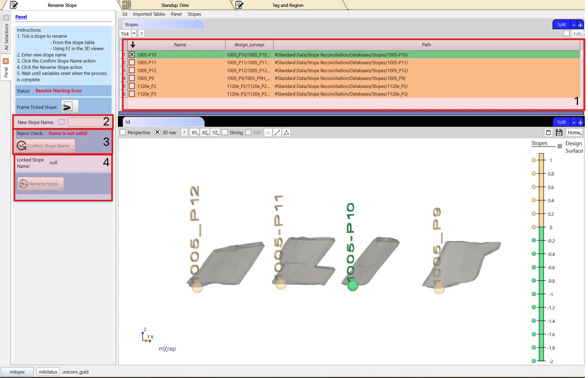Click the Frame Ticked Stope icon button
Viewport: 588px width, 378px height.
[70, 107]
